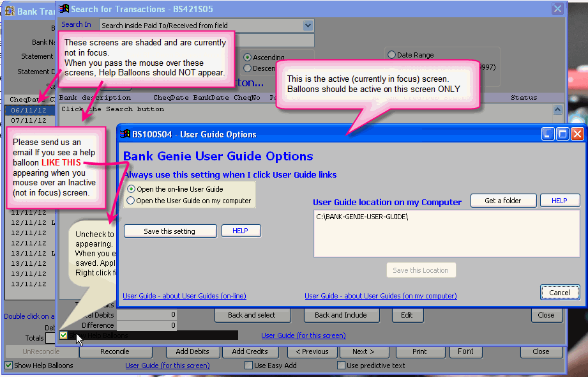Click Add Credits in Bank Transactions window
The width and height of the screenshot is (588, 377).
point(250,351)
